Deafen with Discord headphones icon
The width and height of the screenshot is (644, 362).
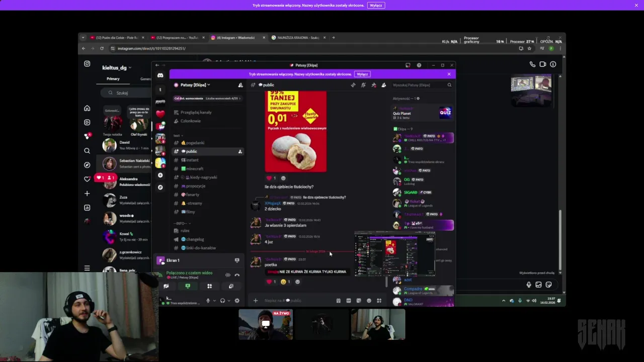coord(222,301)
